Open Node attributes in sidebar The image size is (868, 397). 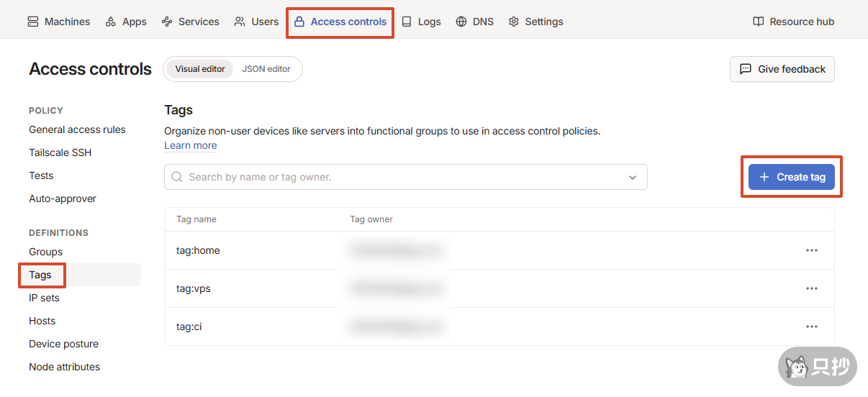click(x=65, y=367)
